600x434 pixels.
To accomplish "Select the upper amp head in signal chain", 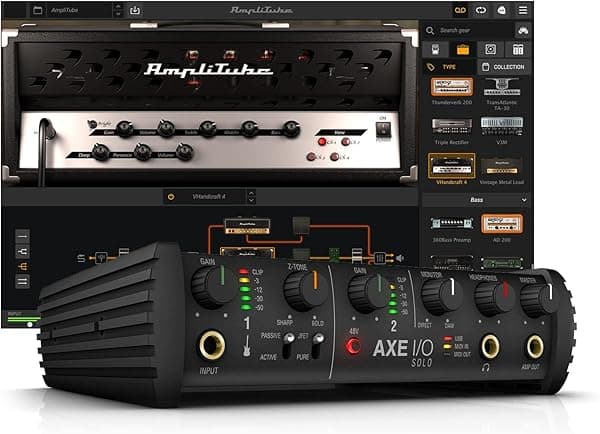I will [247, 226].
